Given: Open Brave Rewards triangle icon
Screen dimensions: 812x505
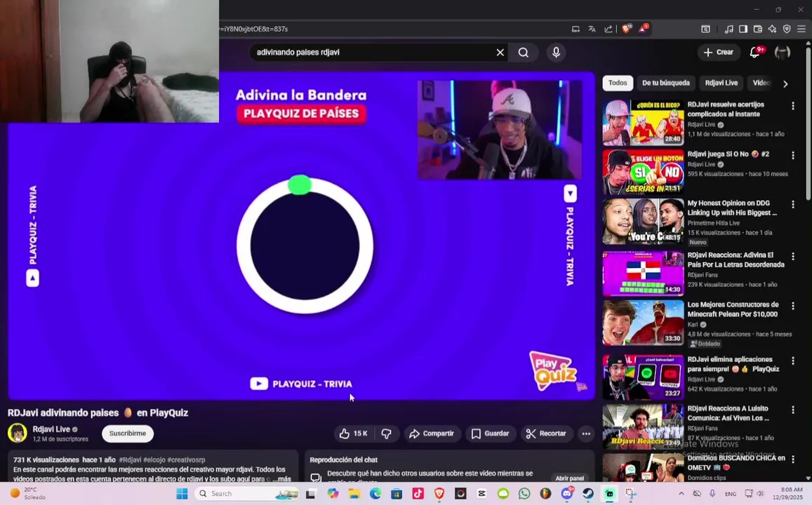Looking at the screenshot, I should click(643, 29).
